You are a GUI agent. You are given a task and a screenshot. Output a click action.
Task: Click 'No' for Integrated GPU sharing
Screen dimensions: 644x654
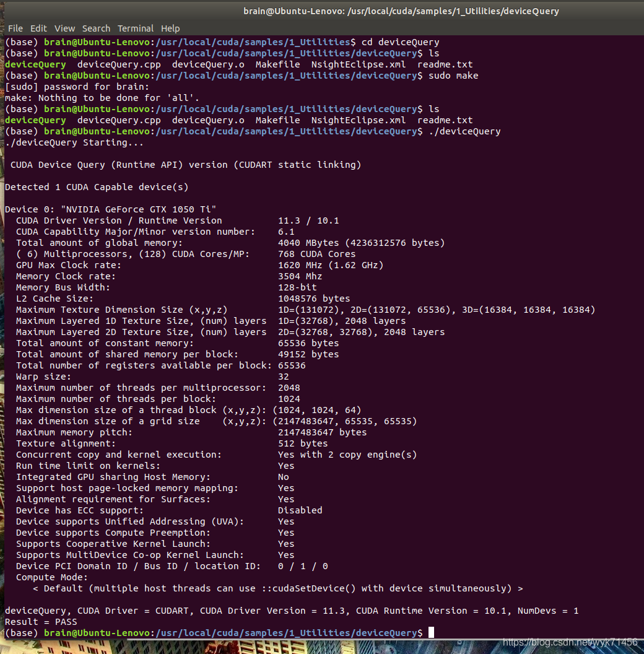[x=283, y=477]
